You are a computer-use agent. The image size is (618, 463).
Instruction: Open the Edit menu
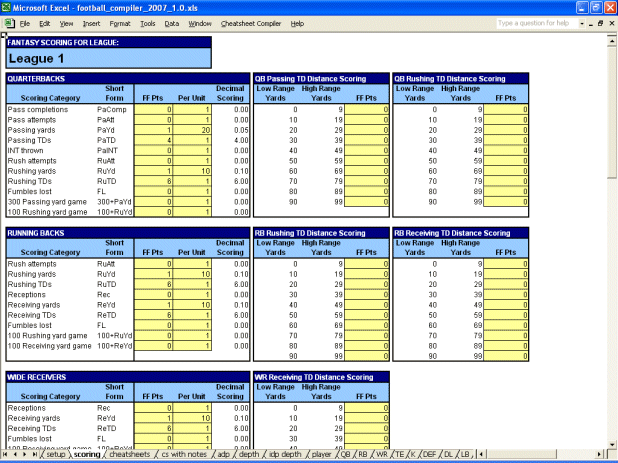(x=45, y=24)
